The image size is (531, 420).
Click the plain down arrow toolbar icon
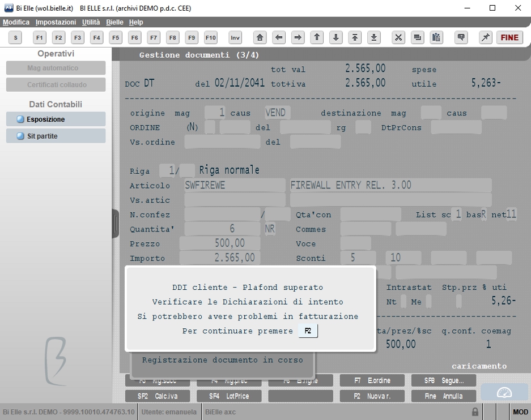pyautogui.click(x=335, y=37)
